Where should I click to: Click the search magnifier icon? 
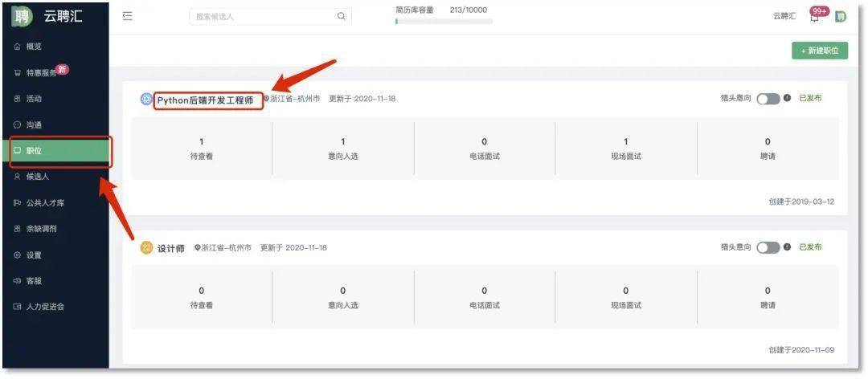tap(341, 16)
